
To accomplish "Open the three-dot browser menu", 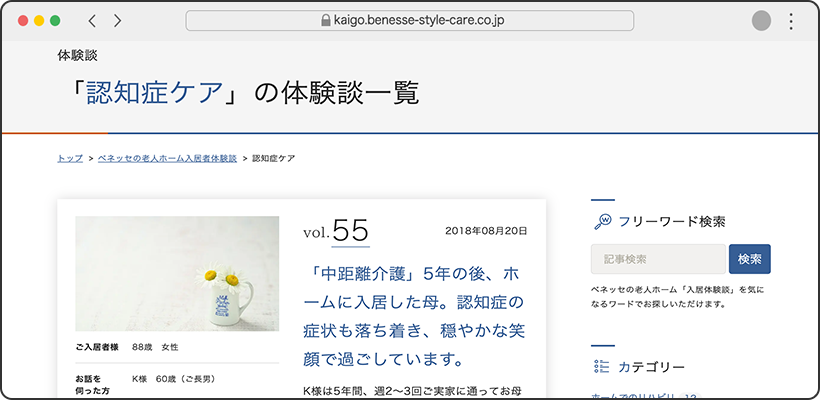I will click(x=791, y=21).
